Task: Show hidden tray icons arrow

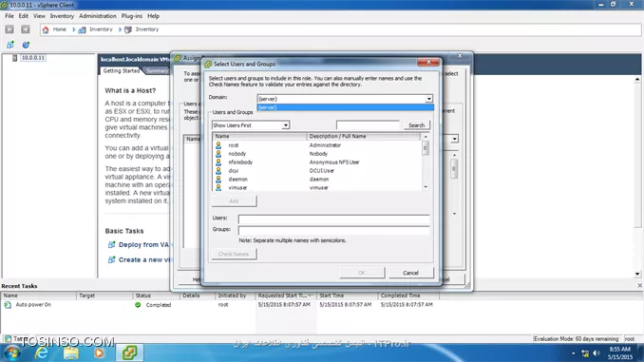Action: pyautogui.click(x=574, y=353)
